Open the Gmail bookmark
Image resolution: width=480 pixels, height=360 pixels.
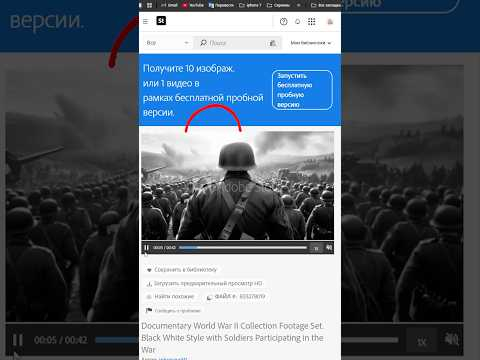[169, 5]
